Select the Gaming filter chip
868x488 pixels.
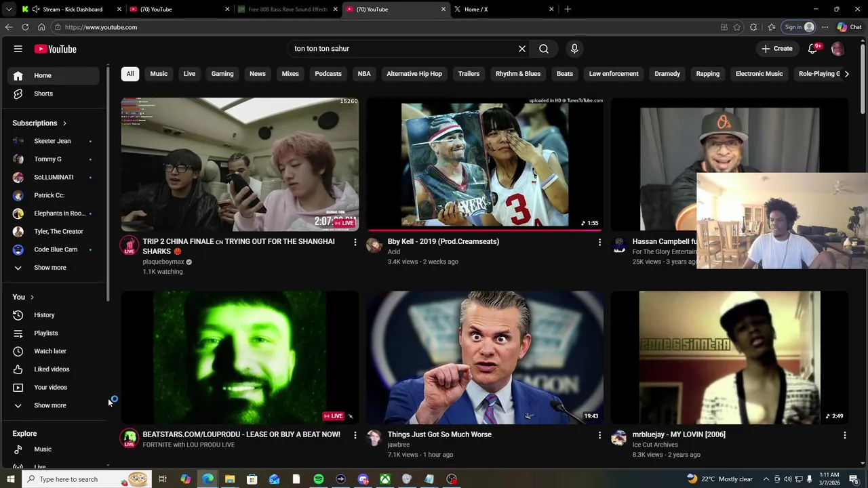click(x=222, y=74)
